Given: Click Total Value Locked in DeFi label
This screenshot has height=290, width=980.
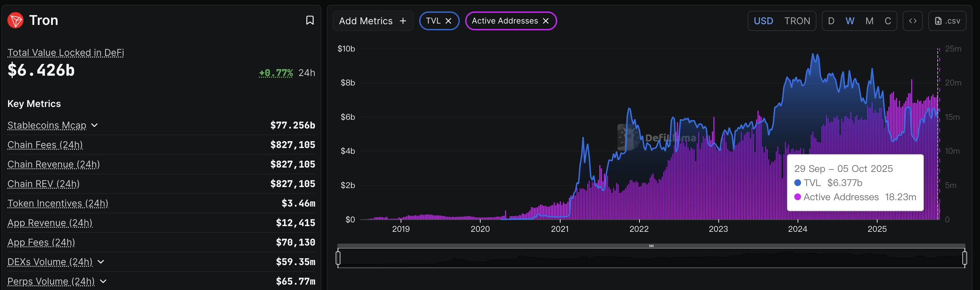Looking at the screenshot, I should (66, 52).
